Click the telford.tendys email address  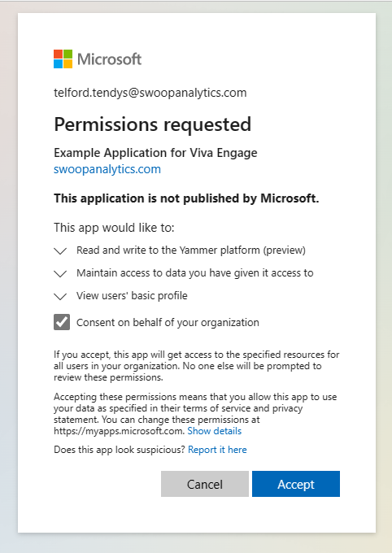tap(150, 93)
